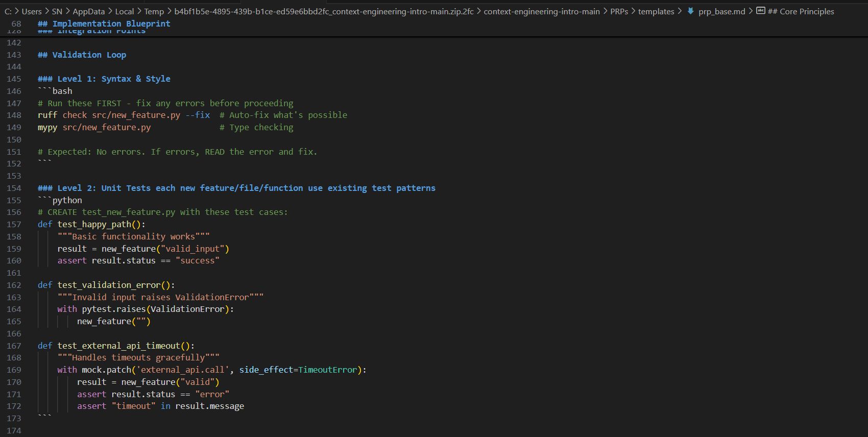Select the prp_base.md breadcrumb file name

(721, 11)
